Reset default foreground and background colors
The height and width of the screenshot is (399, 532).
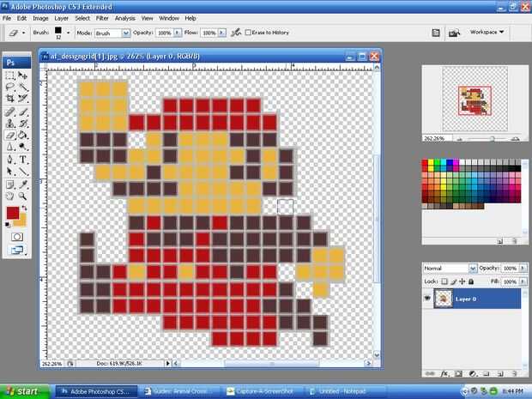[7, 224]
